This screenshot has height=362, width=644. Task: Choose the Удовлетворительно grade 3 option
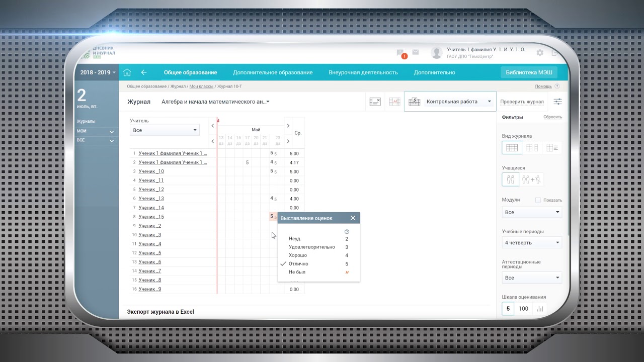pos(318,247)
